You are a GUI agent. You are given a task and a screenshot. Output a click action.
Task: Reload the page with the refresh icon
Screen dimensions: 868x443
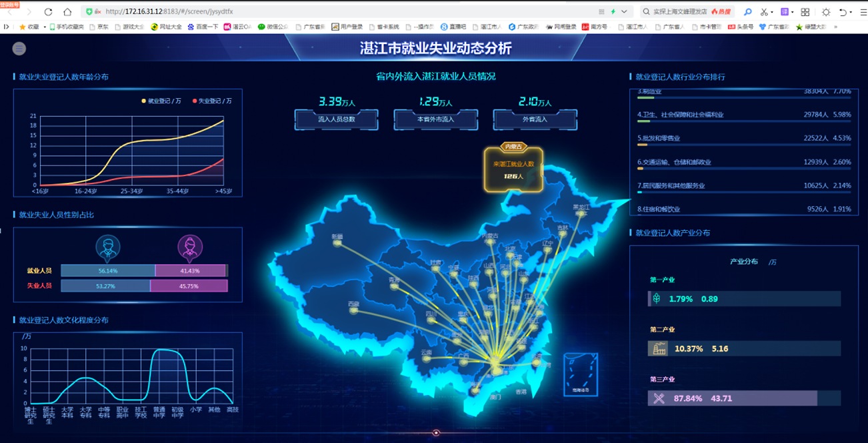[48, 12]
